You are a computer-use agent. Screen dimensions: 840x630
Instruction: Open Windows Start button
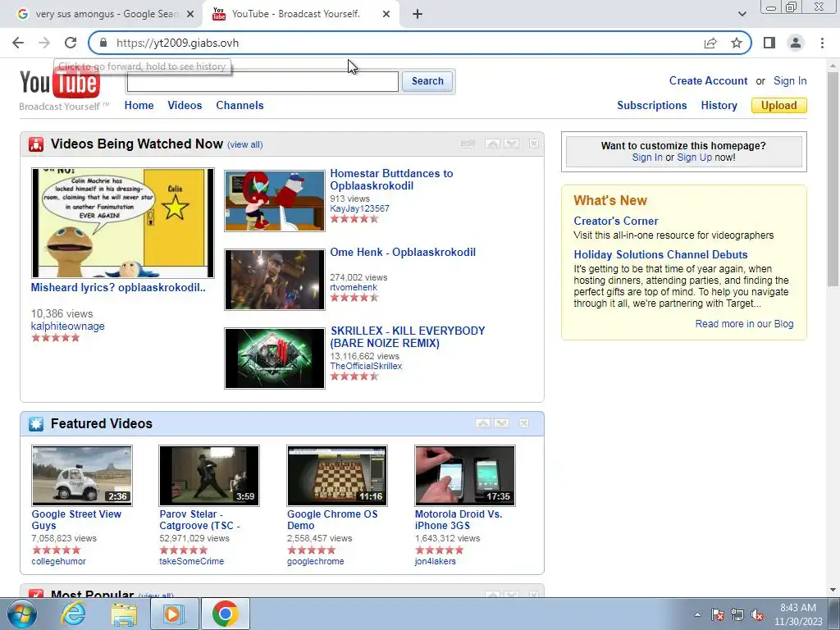(x=21, y=614)
